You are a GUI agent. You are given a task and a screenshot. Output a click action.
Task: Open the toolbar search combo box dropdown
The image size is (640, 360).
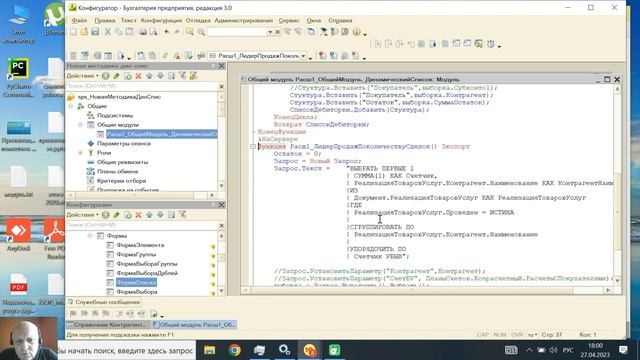270,32
